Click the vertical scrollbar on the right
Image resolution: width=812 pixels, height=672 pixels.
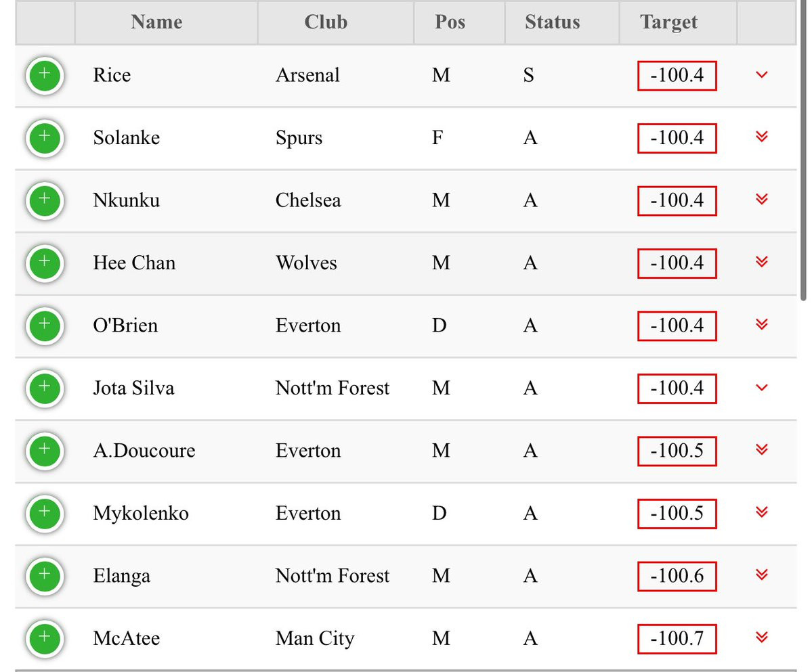[x=803, y=150]
